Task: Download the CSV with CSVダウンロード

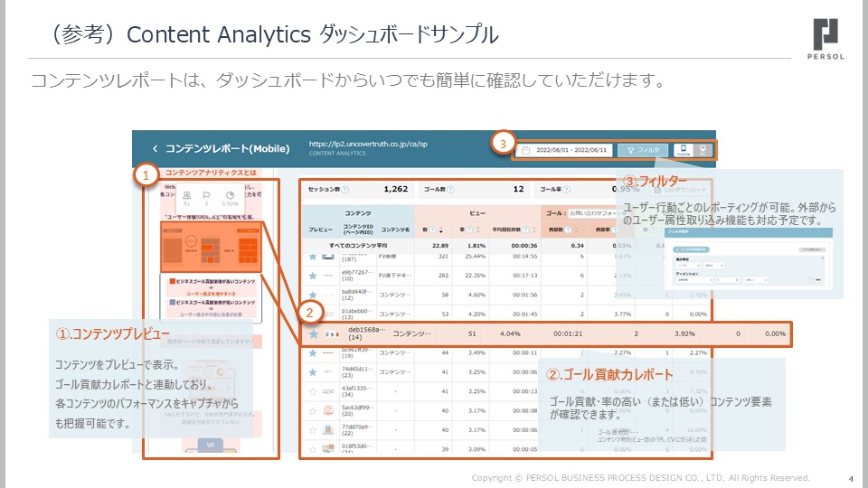Action: pos(680,190)
